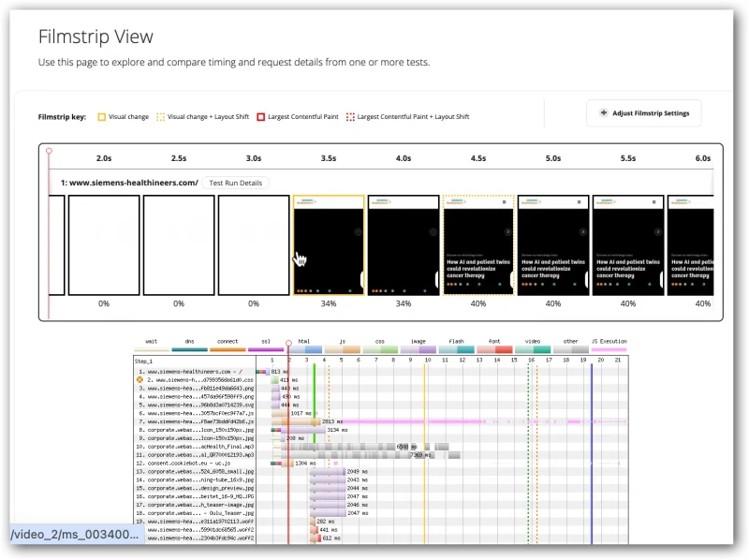749x560 pixels.
Task: Open request 19 ending e311a19702113.woff
Action: click(195, 522)
